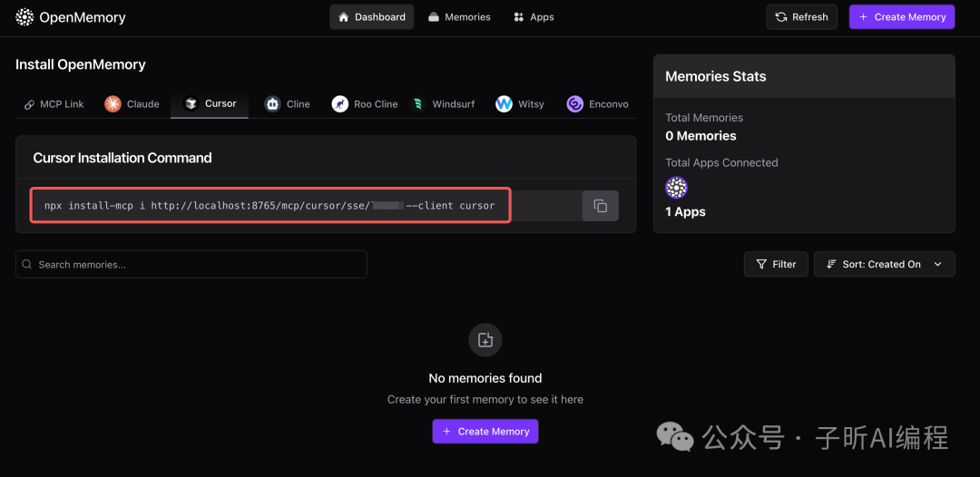The image size is (980, 477).
Task: Copy the Cursor installation command
Action: coord(600,206)
